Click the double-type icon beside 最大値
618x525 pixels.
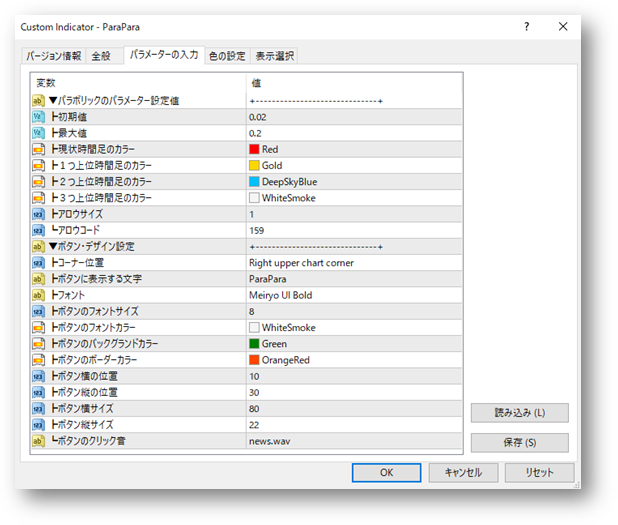point(38,133)
